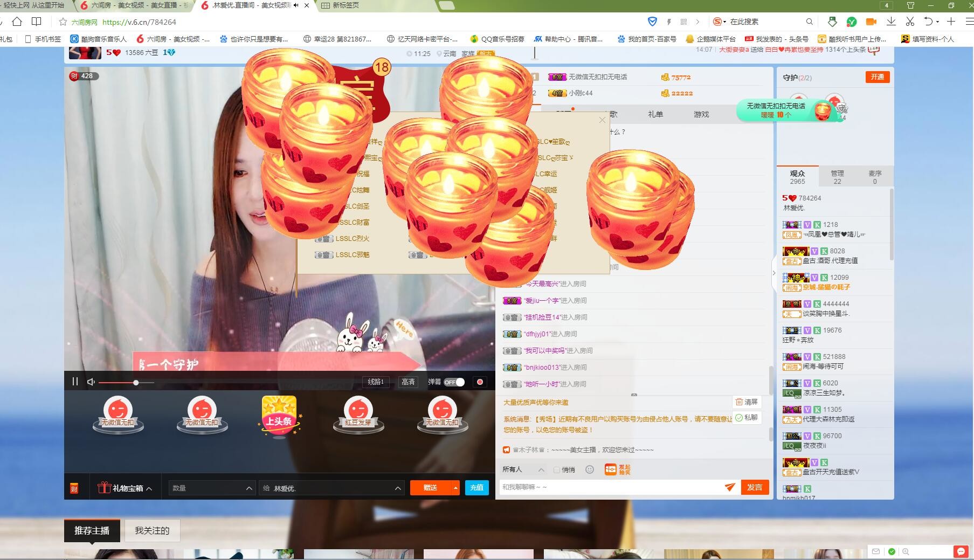The height and width of the screenshot is (560, 974).
Task: Click the scissors screenshot icon
Action: click(910, 22)
